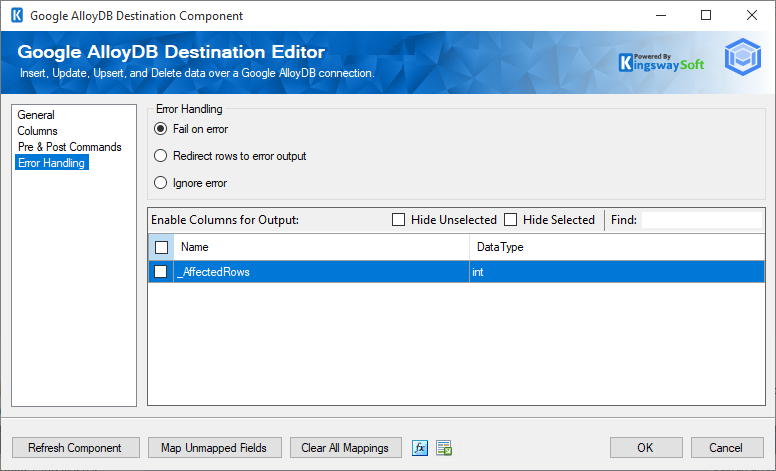Screen dimensions: 776x471
Task: Click the documentation grid icon beside fx
Action: point(444,448)
